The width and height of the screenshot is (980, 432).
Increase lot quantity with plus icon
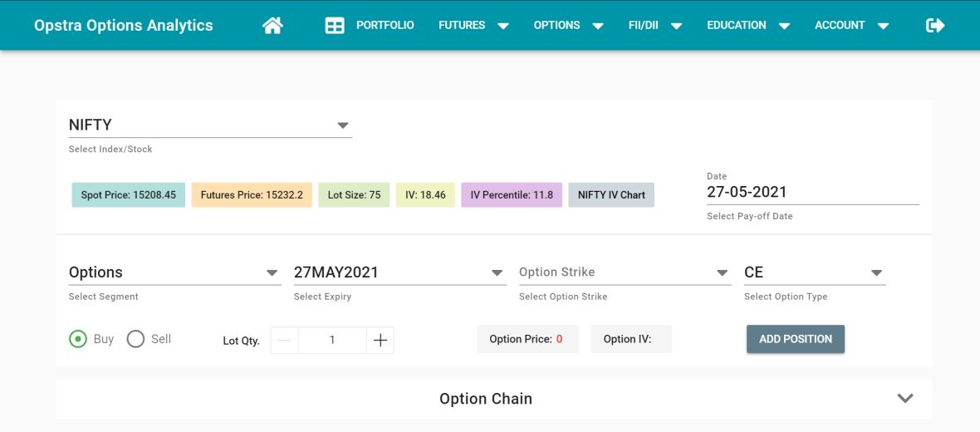380,340
